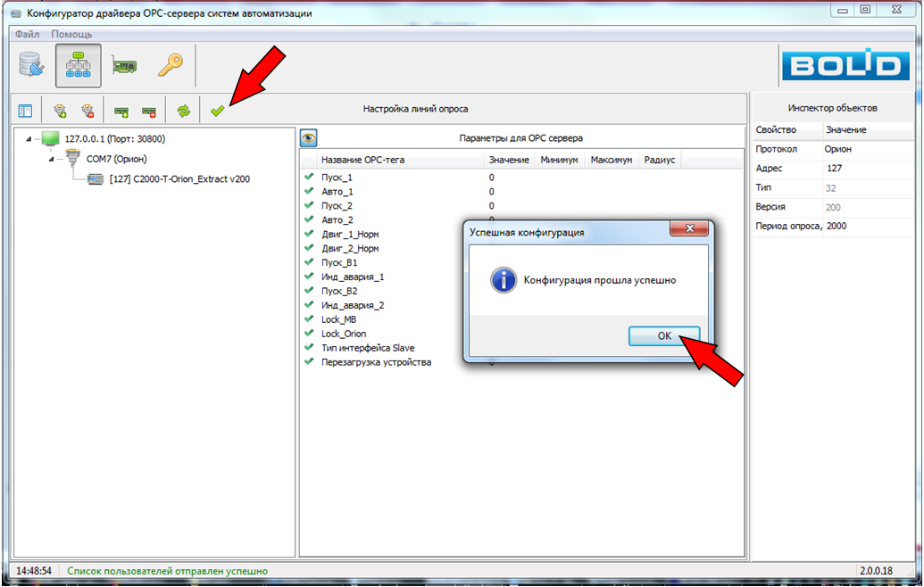Click the add port icon with plus
This screenshot has height=587, width=924.
pos(60,111)
